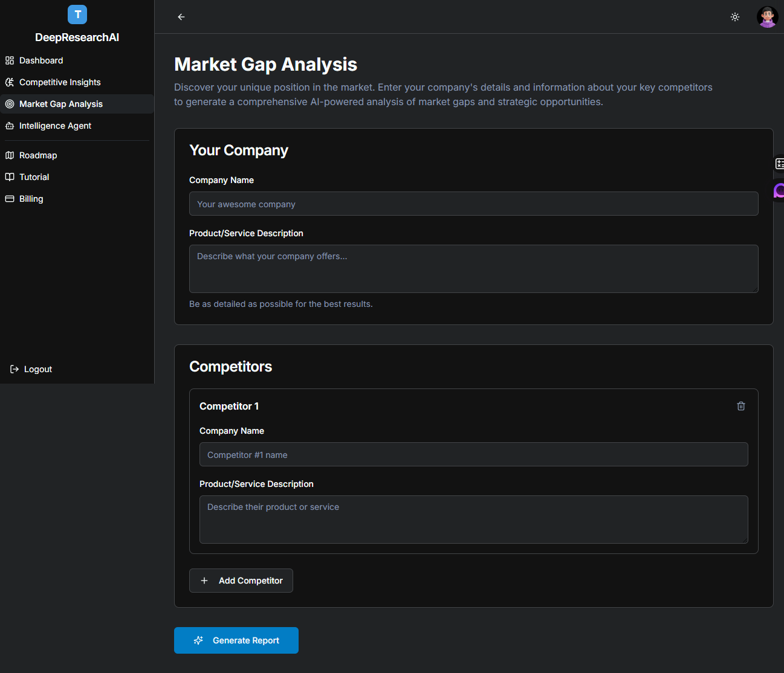Click the Add Competitor button

(241, 580)
